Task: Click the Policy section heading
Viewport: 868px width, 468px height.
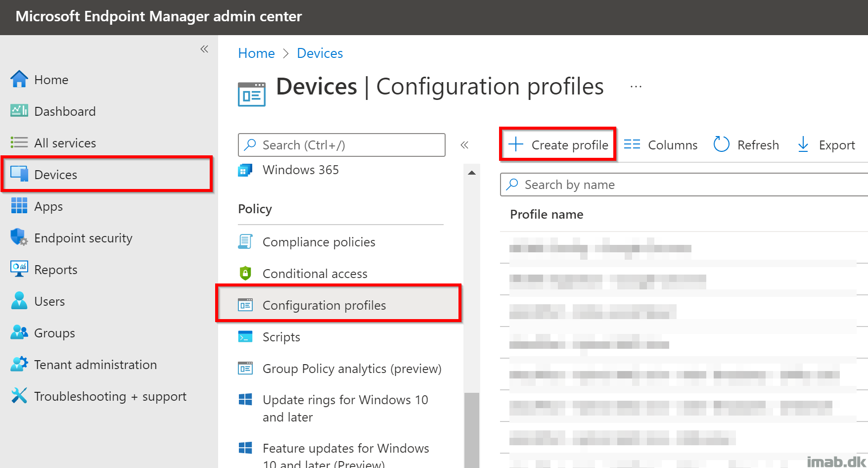Action: tap(255, 209)
